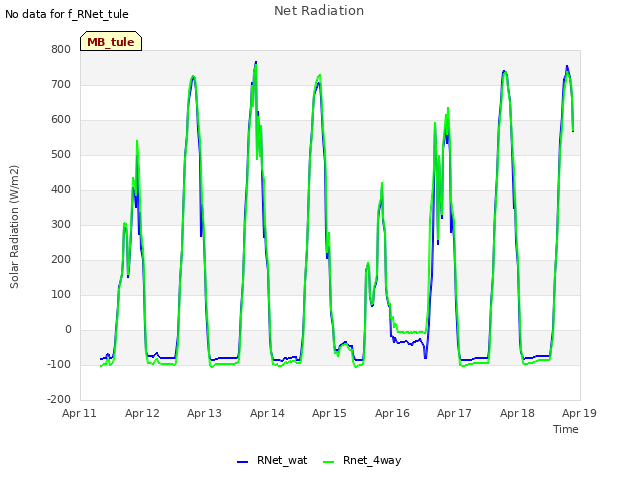
Task: Click the blue RNet_wat legend swatch
Action: 242,462
